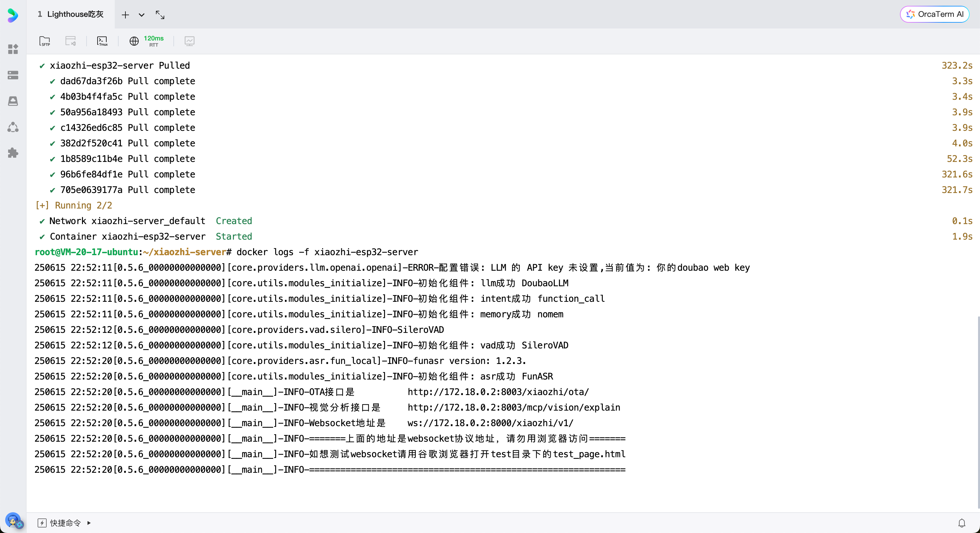980x533 pixels.
Task: Click the quick command lightning icon
Action: pyautogui.click(x=42, y=523)
